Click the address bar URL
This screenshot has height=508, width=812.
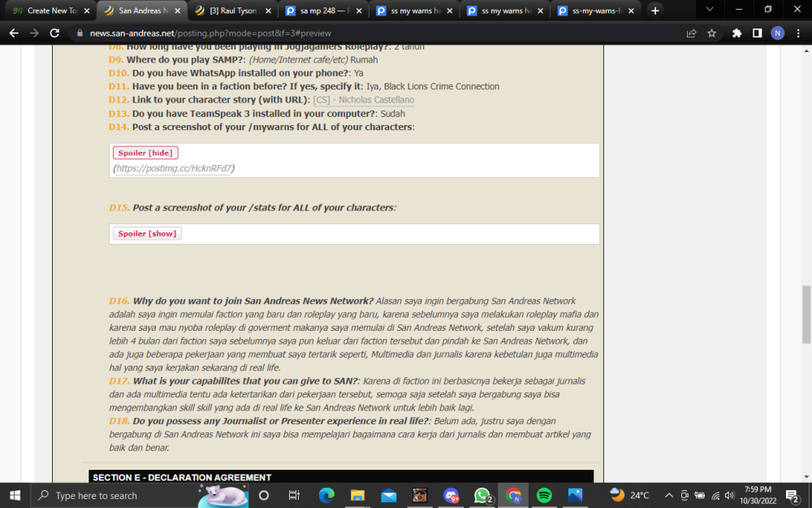tap(210, 33)
